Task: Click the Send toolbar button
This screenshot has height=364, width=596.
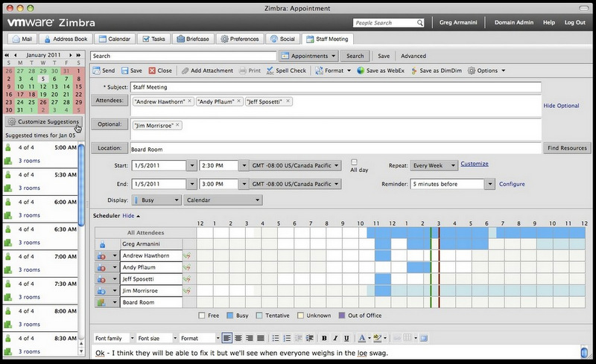Action: pyautogui.click(x=104, y=71)
